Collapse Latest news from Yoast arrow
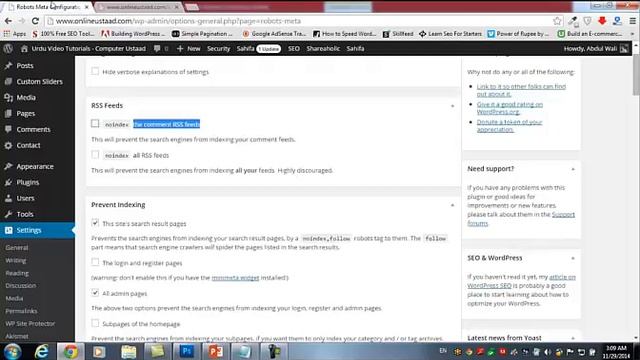The height and width of the screenshot is (360, 640). (x=573, y=338)
